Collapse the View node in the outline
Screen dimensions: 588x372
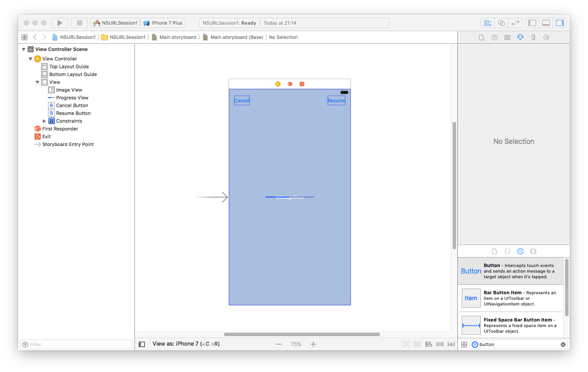click(x=37, y=82)
